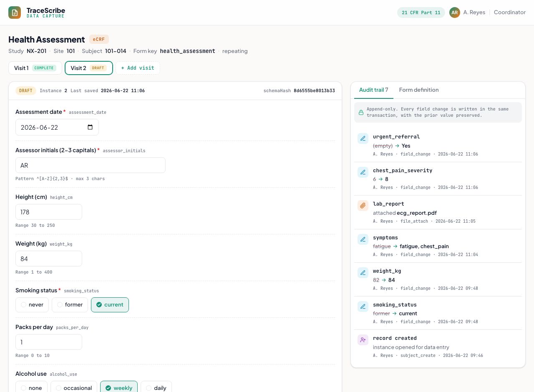534x392 pixels.
Task: Click the 'Last saved 2026-06-22 11:06' text
Action: pyautogui.click(x=108, y=90)
